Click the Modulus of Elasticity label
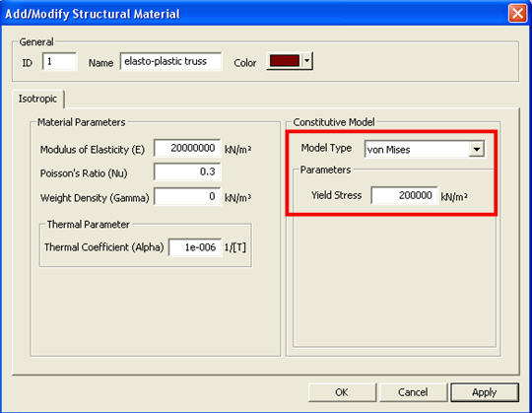This screenshot has width=532, height=413. click(93, 150)
